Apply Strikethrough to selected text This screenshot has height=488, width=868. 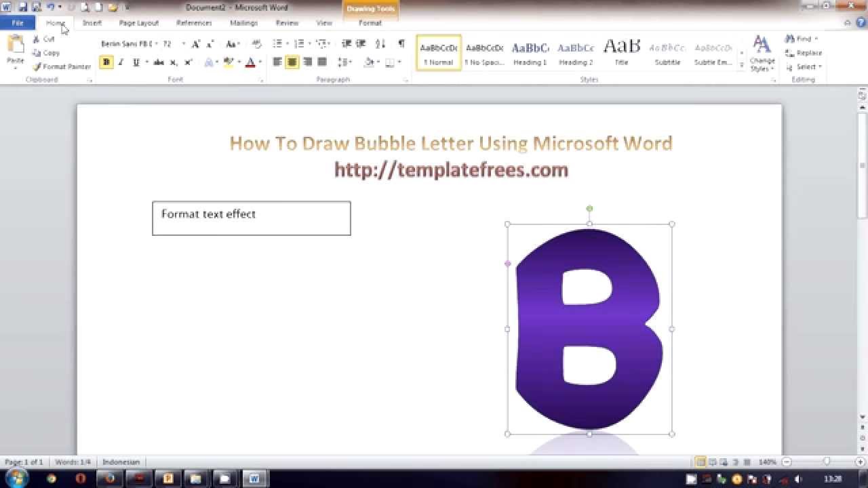[x=158, y=62]
